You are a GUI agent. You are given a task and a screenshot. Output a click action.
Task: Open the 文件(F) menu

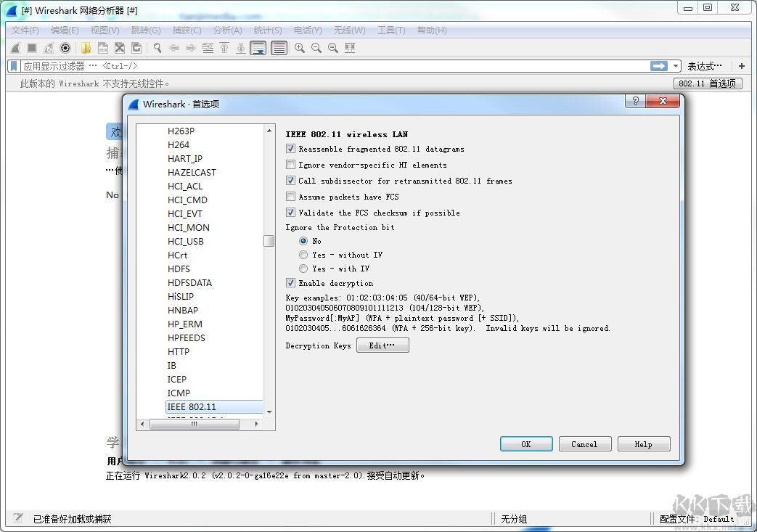(25, 30)
